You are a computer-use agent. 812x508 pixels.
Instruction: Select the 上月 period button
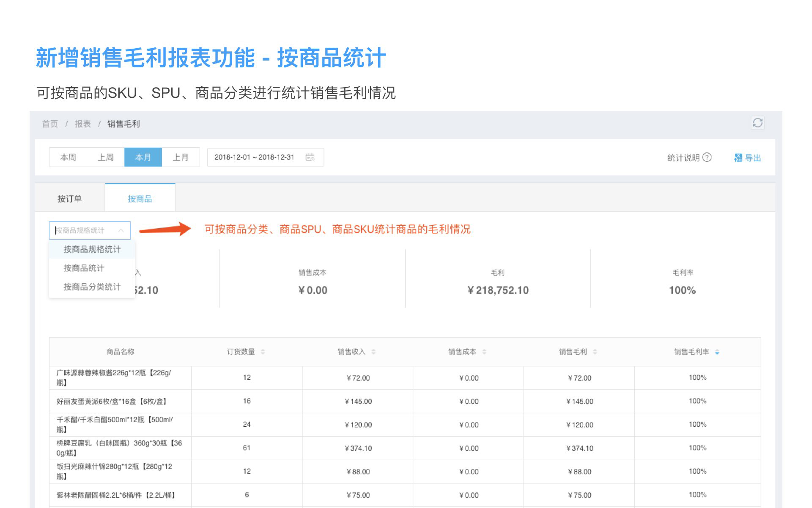point(181,157)
